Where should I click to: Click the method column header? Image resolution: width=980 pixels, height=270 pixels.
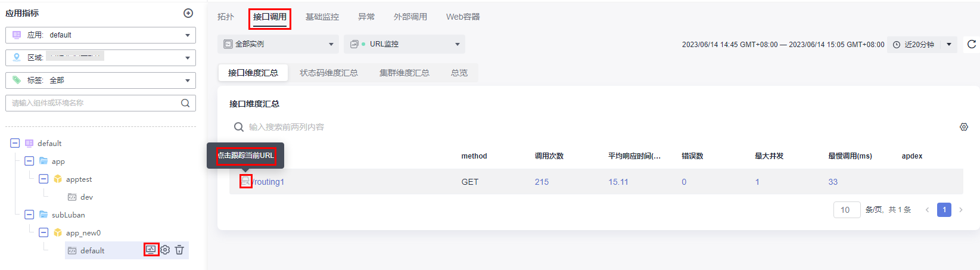click(x=474, y=156)
